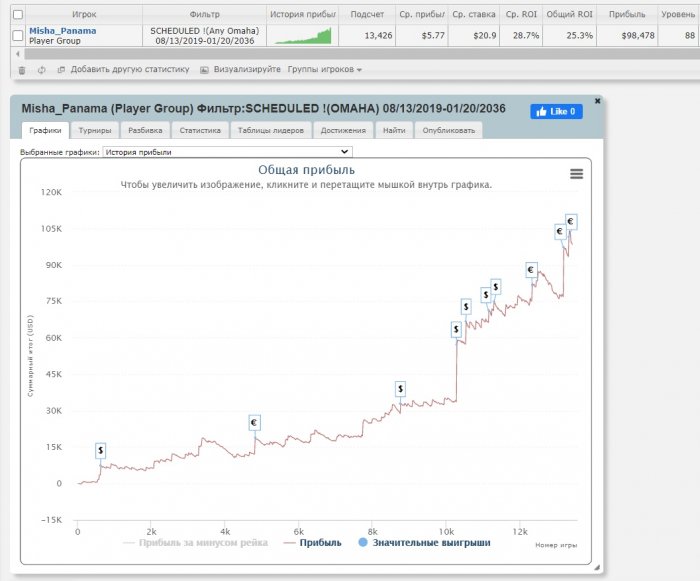
Task: Click Добавить другую статистику
Action: pos(130,69)
